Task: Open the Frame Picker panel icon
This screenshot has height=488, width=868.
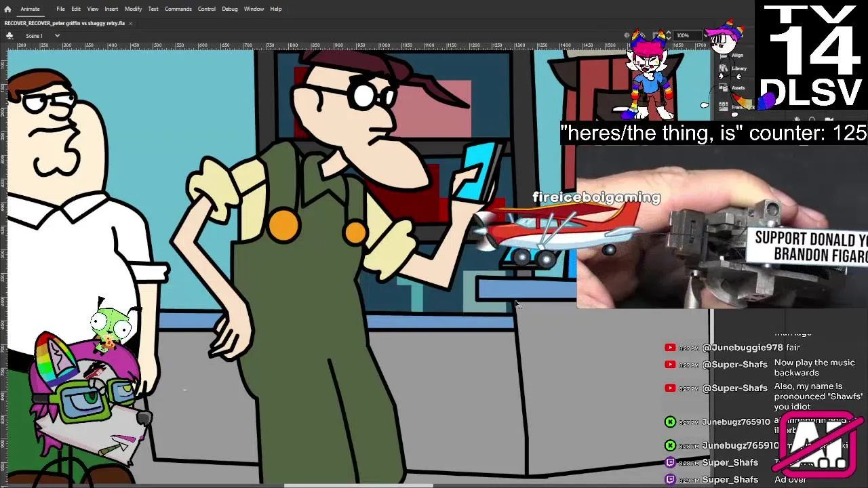Action: [x=723, y=107]
